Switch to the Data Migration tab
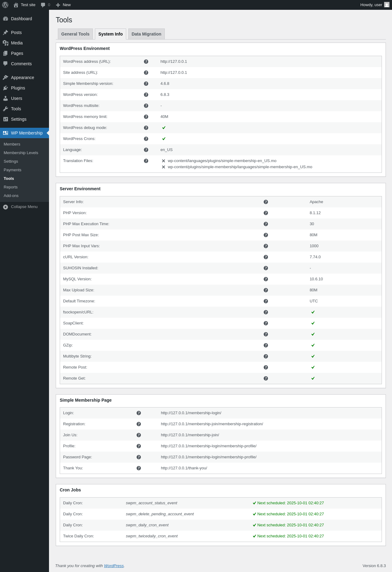392x572 pixels. coord(146,34)
